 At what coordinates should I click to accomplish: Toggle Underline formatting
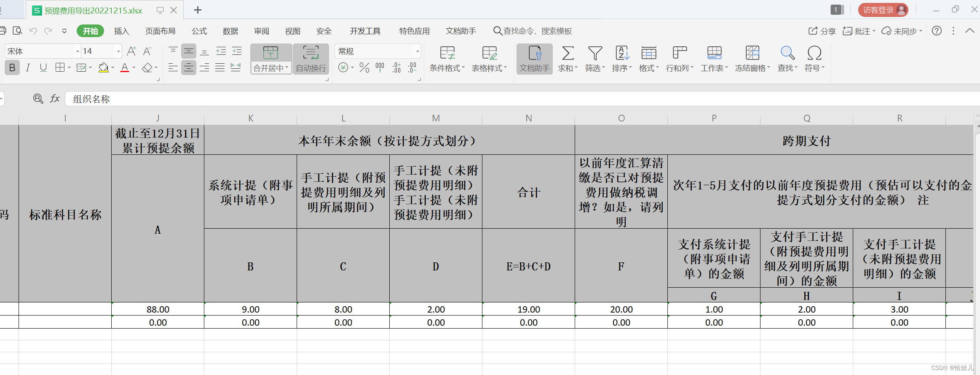coord(43,67)
